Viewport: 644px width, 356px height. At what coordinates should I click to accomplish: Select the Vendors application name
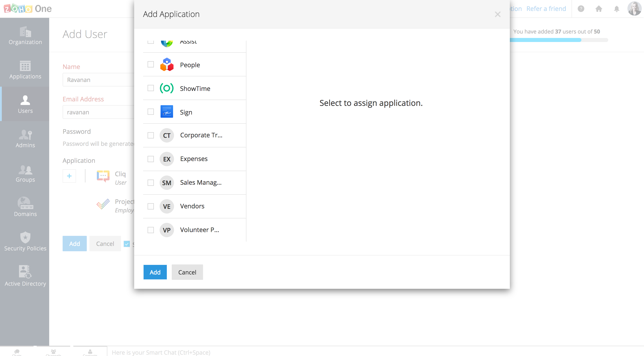pyautogui.click(x=192, y=206)
